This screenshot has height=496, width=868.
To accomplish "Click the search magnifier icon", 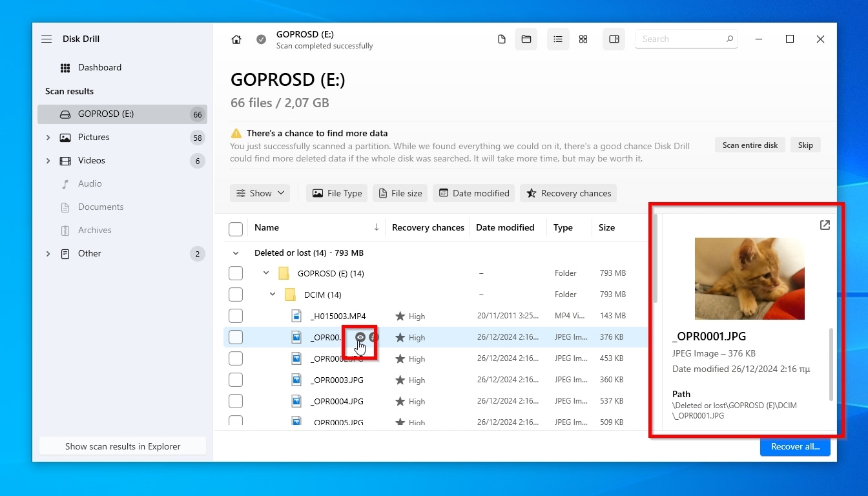I will pos(729,39).
